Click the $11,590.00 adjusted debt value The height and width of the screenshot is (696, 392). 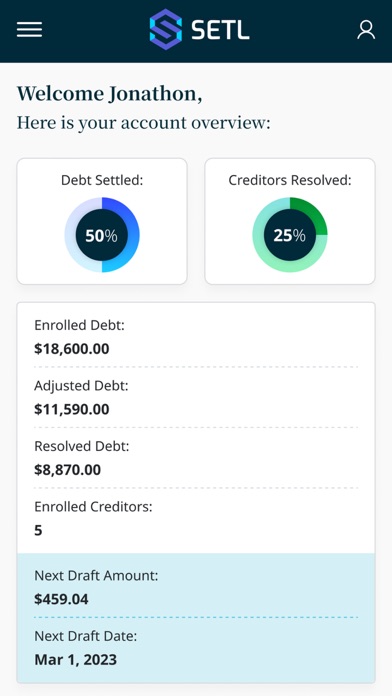[71, 409]
